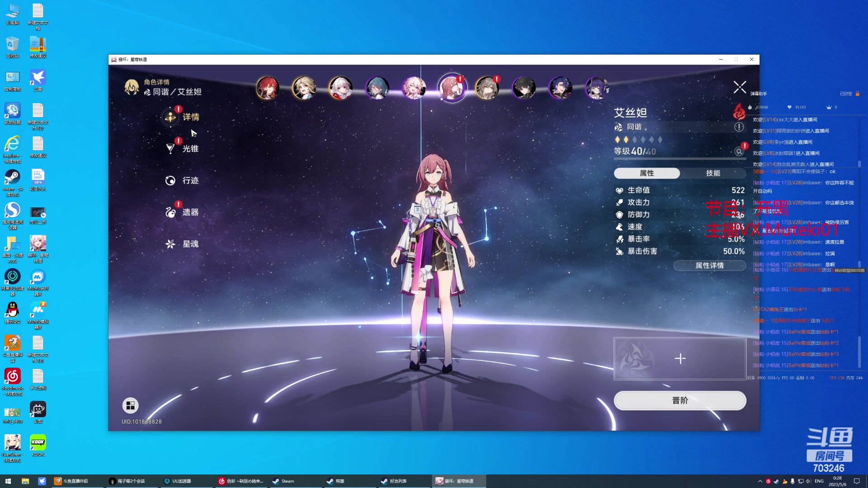
Task: Open the Windows Start menu
Action: click(8, 481)
